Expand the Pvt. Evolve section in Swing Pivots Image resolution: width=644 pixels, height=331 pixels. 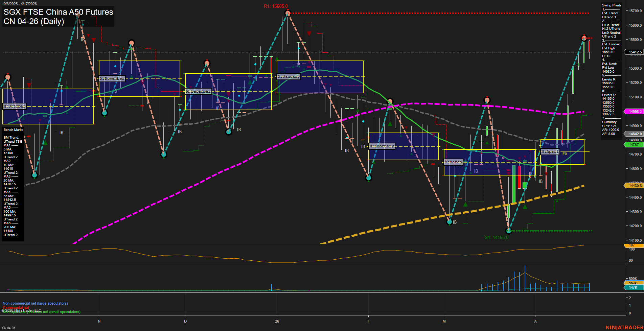[611, 44]
